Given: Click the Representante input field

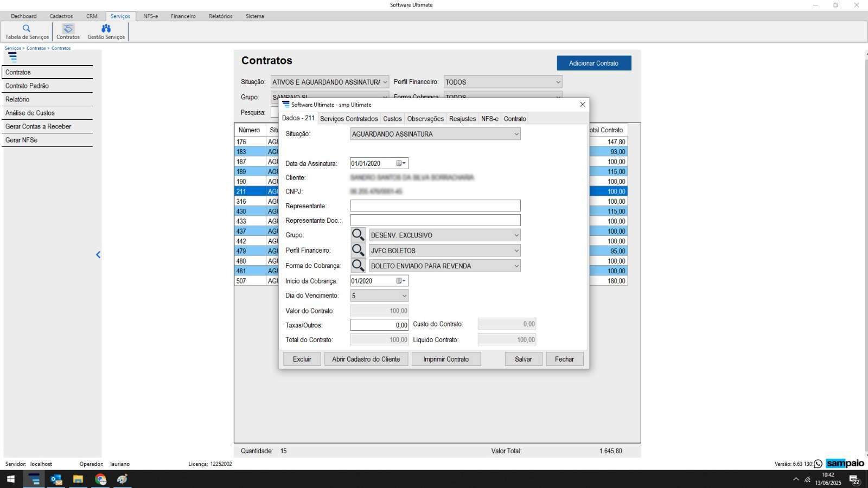Looking at the screenshot, I should 435,206.
